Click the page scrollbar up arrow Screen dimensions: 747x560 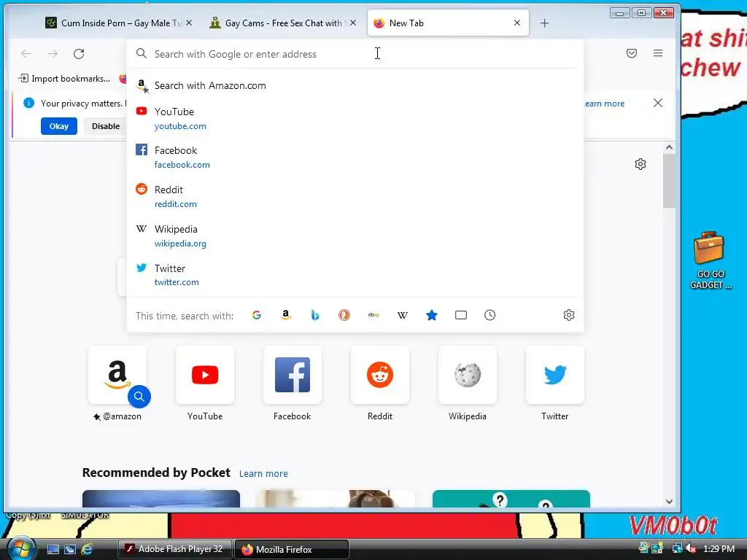[x=670, y=147]
